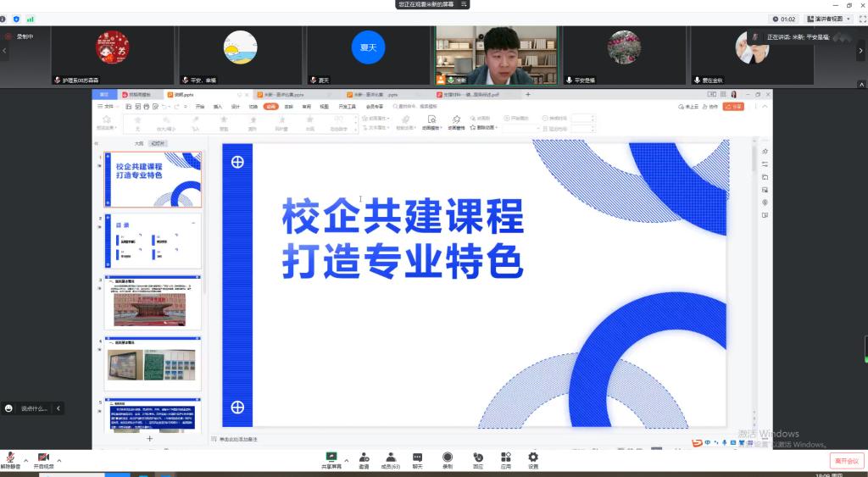Turn on camera with 开启视频 icon
Image resolution: width=868 pixels, height=477 pixels.
(42, 458)
